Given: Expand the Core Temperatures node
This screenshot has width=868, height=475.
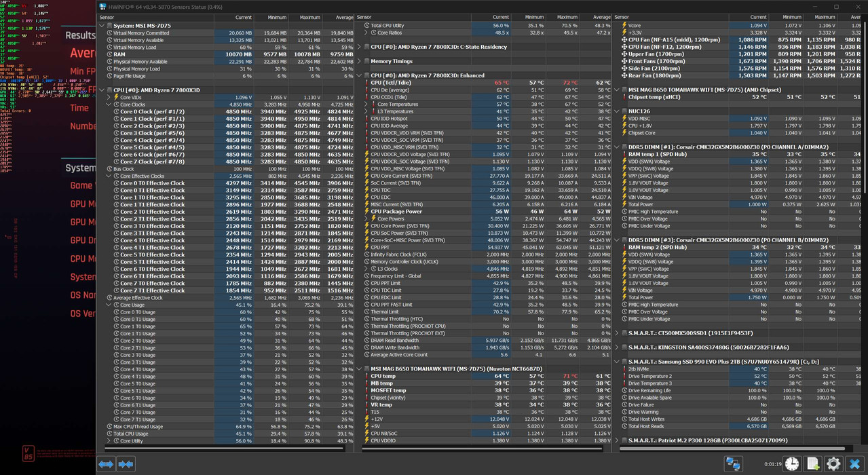Looking at the screenshot, I should [x=366, y=104].
